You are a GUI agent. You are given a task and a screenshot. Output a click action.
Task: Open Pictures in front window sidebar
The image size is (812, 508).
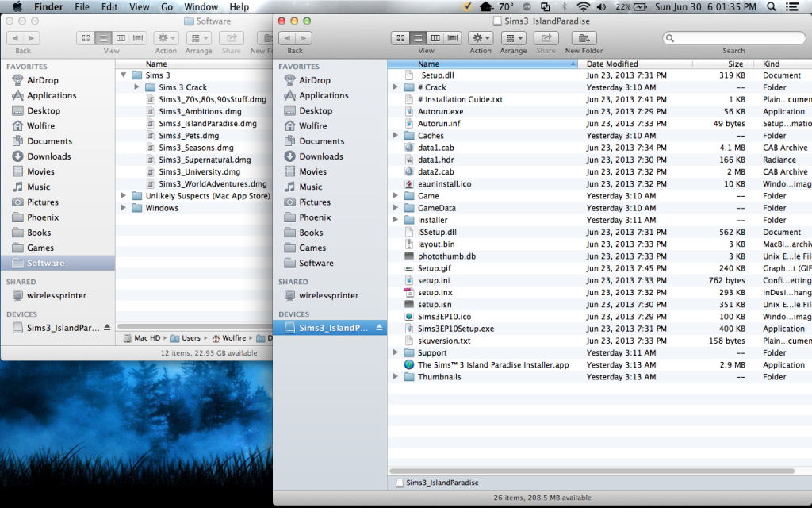coord(314,202)
